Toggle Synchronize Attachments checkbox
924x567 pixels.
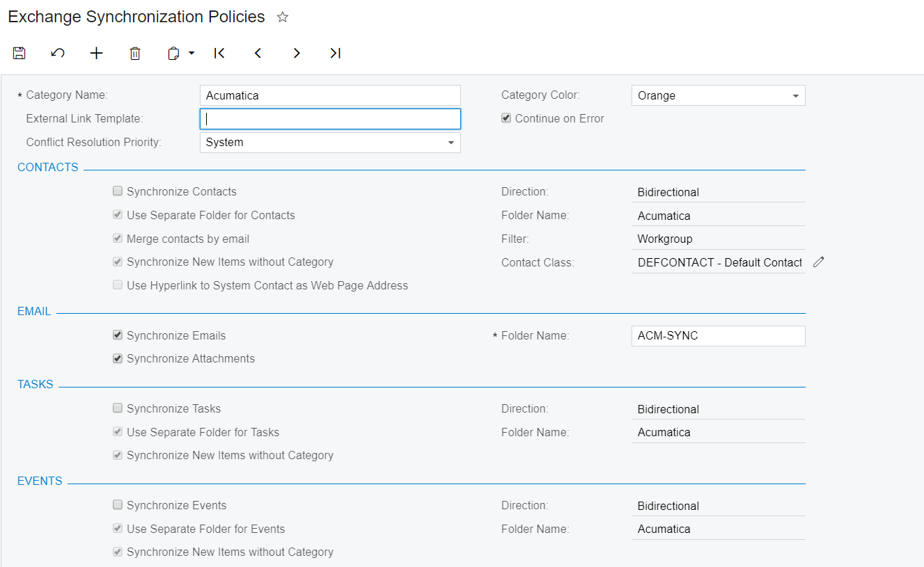coord(118,358)
